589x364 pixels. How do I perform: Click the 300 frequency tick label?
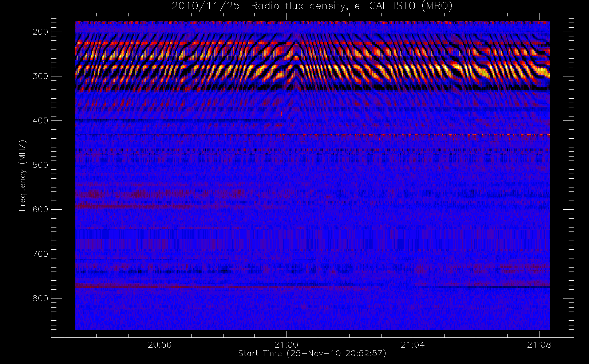40,76
